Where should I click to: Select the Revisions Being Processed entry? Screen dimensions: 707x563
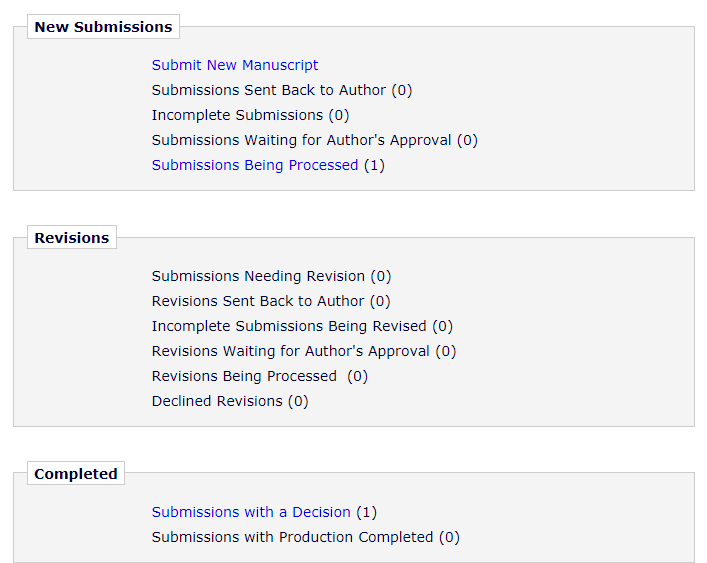[x=244, y=376]
